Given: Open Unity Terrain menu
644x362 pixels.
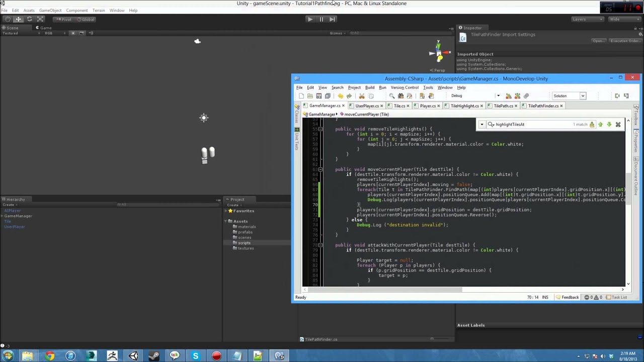Looking at the screenshot, I should tap(99, 10).
